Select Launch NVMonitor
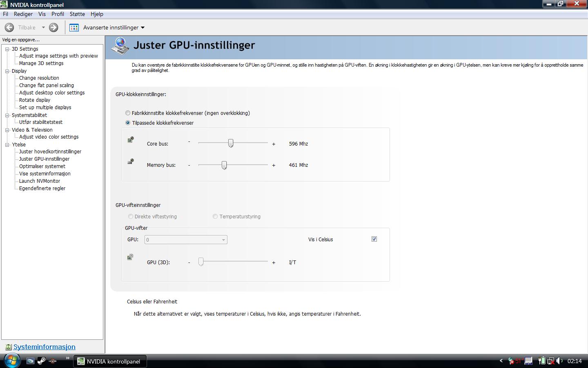588x368 pixels. point(40,181)
